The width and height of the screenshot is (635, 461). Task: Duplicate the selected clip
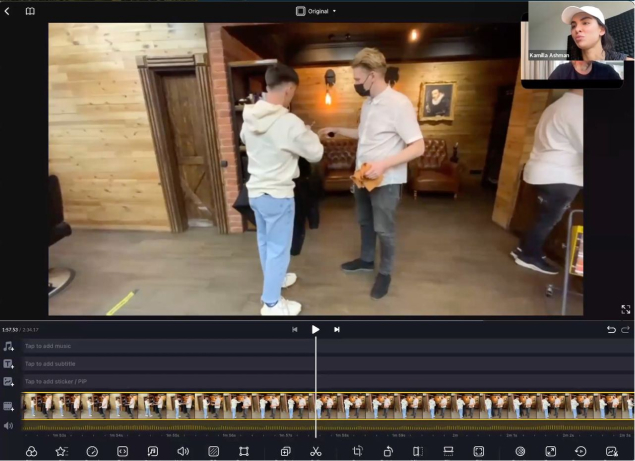286,452
